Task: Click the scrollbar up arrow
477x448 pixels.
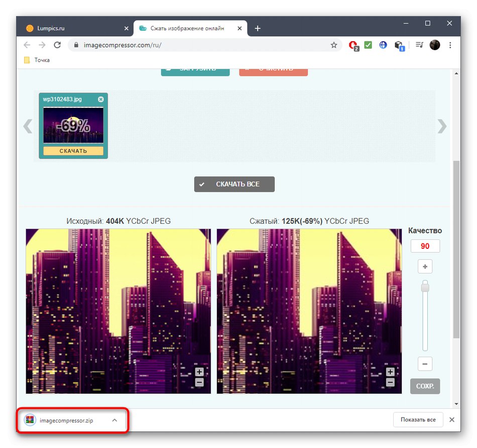Action: tap(456, 73)
